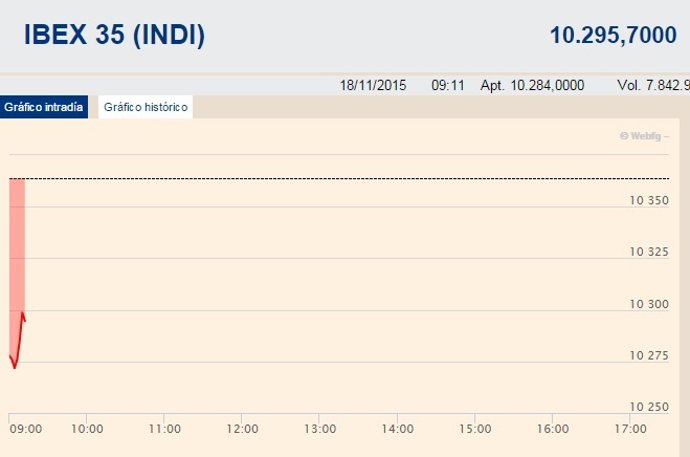This screenshot has height=457, width=690.
Task: Open the Gráfico histórico tab
Action: click(145, 107)
